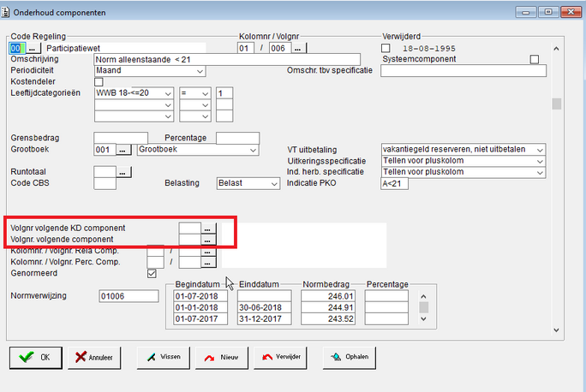
Task: Click the Indicatie PKO field A<21
Action: pos(394,184)
